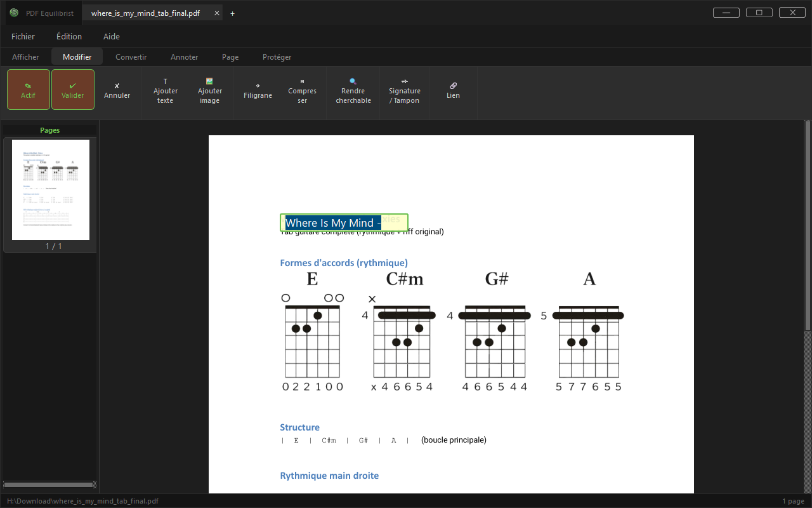
Task: Open the Fichier menu
Action: pos(23,37)
